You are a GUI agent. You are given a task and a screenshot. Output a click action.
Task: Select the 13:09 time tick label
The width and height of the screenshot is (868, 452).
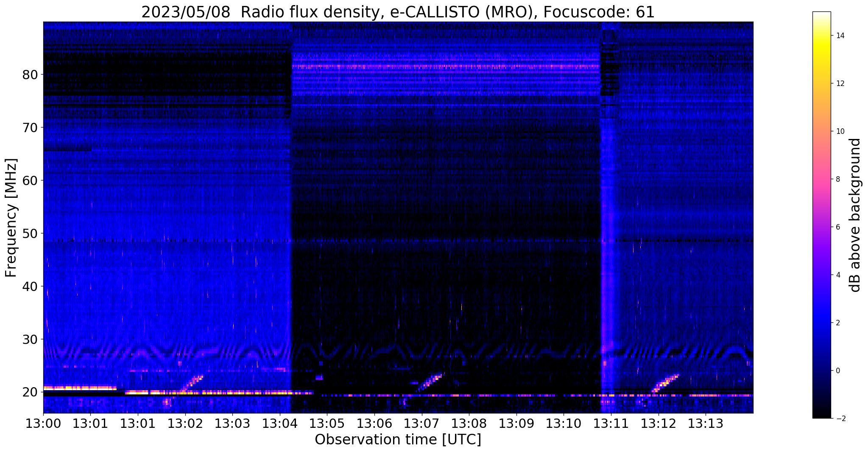(x=516, y=423)
